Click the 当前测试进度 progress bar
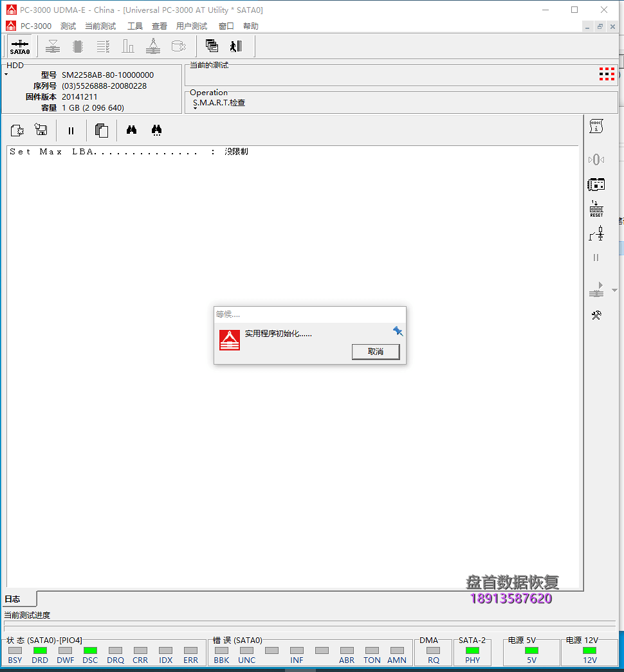 (x=309, y=626)
